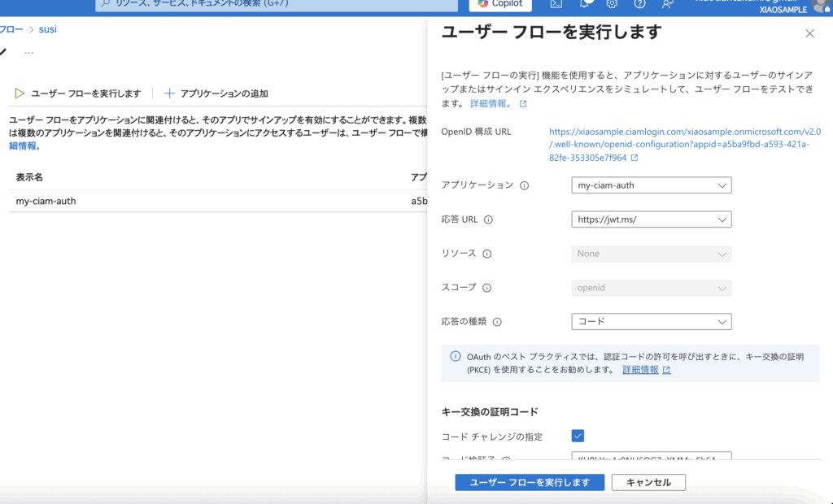Click ユーザー フローを実行します in the toolbar
833x504 pixels.
click(x=78, y=93)
